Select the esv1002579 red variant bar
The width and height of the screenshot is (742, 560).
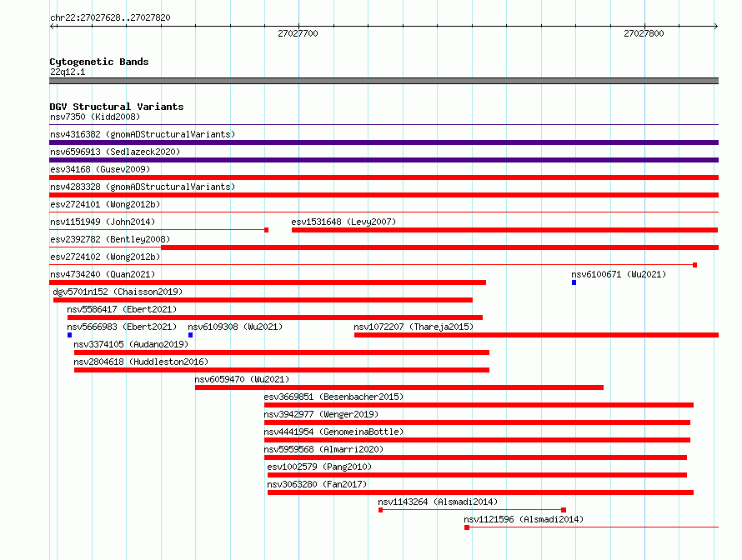(x=477, y=475)
